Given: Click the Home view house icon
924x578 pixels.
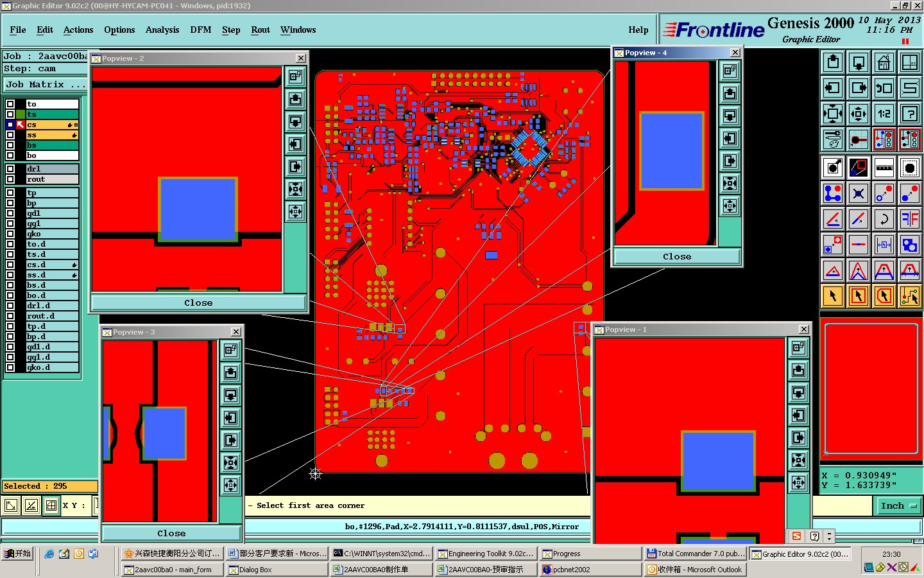Looking at the screenshot, I should pyautogui.click(x=884, y=62).
